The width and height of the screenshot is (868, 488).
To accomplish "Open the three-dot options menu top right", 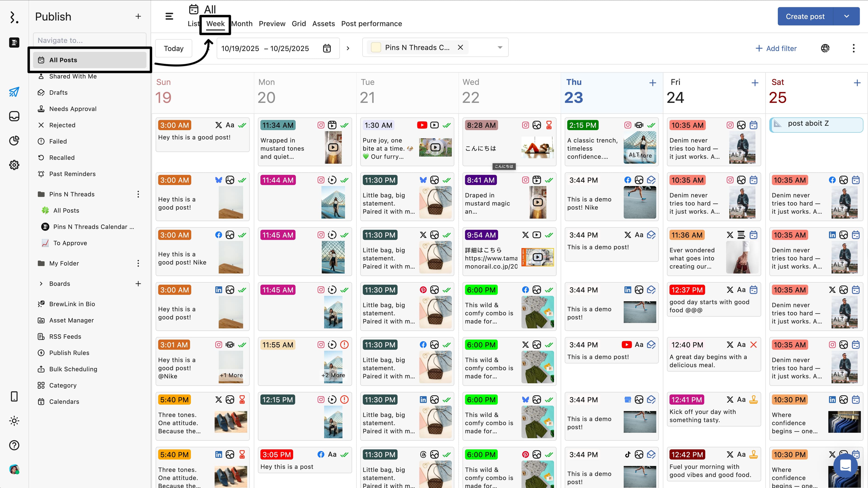I will (x=854, y=48).
